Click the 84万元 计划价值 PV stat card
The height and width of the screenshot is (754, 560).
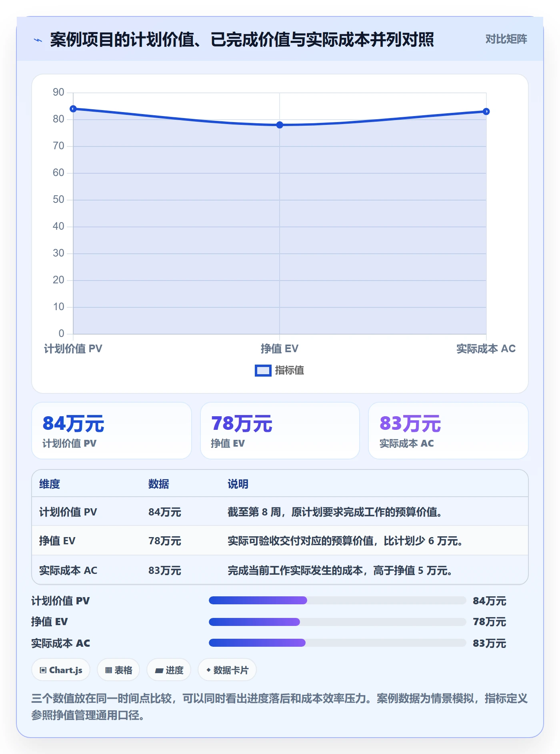112,431
